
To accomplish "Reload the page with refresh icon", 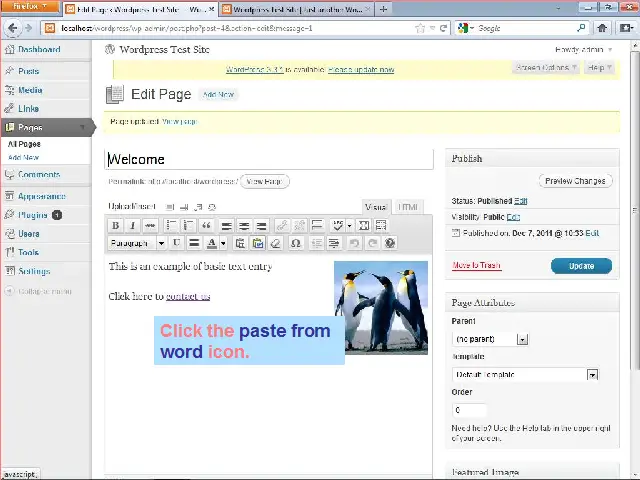I will (443, 28).
